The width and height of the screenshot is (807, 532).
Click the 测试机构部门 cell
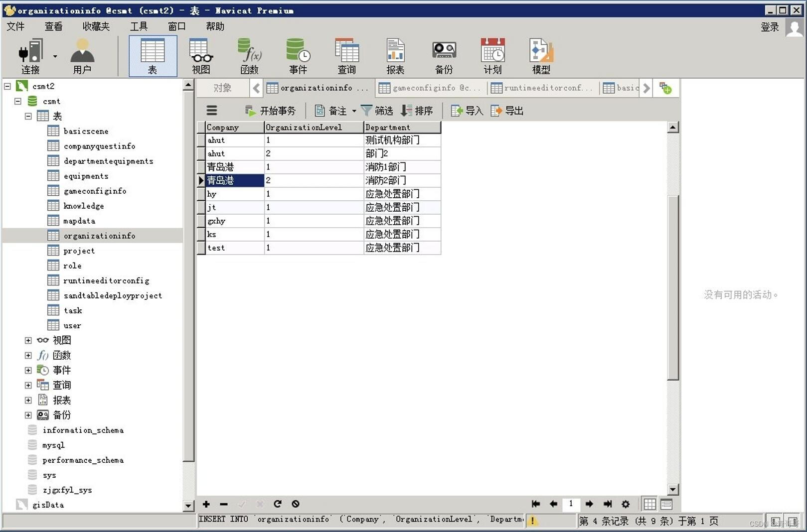tap(402, 140)
